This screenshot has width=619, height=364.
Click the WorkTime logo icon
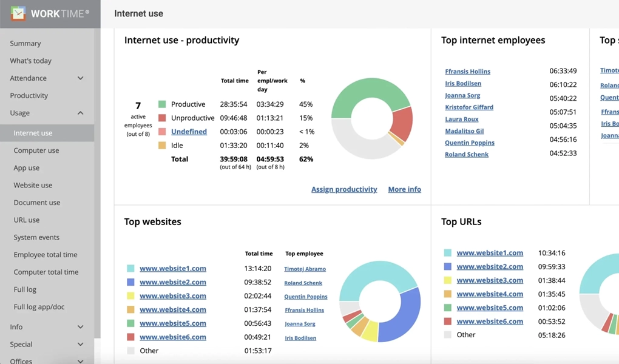coord(18,13)
